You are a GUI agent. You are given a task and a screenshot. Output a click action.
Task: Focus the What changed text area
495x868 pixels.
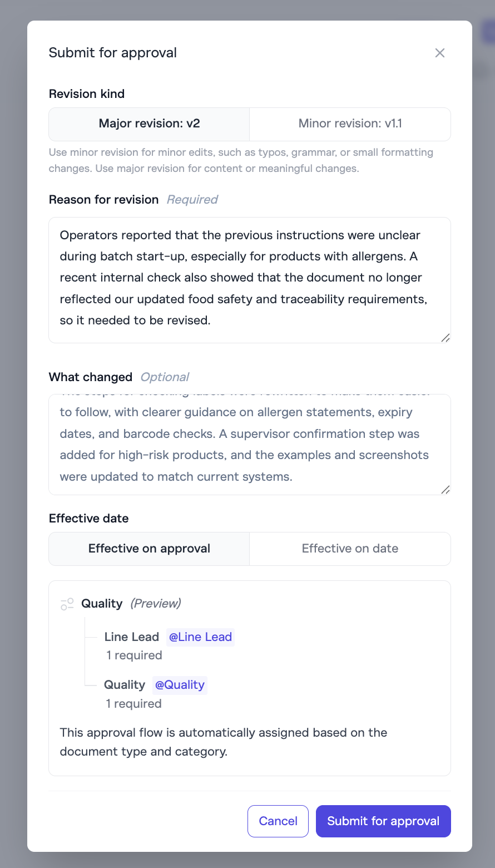[249, 444]
